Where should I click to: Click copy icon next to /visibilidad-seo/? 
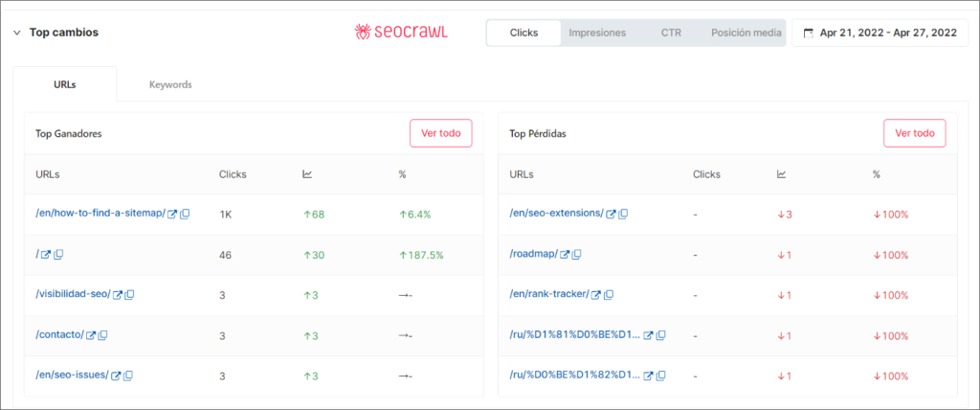(x=129, y=295)
